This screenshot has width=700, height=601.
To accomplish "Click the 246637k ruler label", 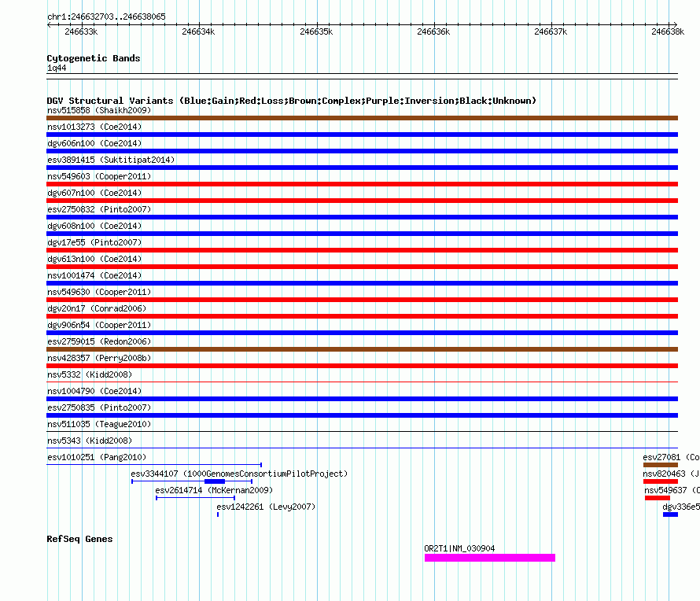I will (x=551, y=31).
